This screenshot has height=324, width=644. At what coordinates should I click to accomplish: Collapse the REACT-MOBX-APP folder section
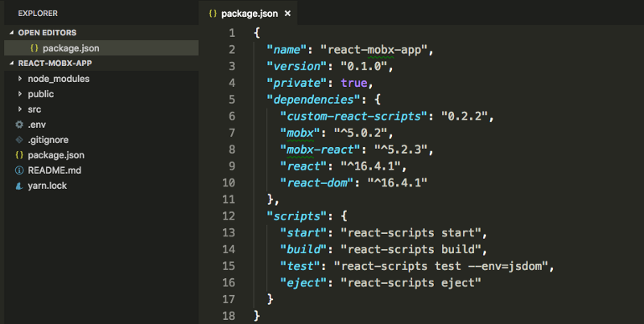12,64
